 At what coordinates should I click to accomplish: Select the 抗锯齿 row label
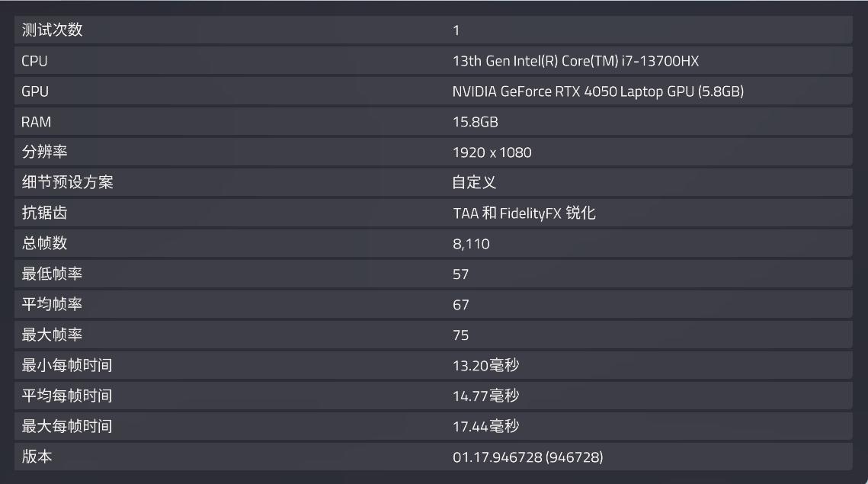click(41, 213)
